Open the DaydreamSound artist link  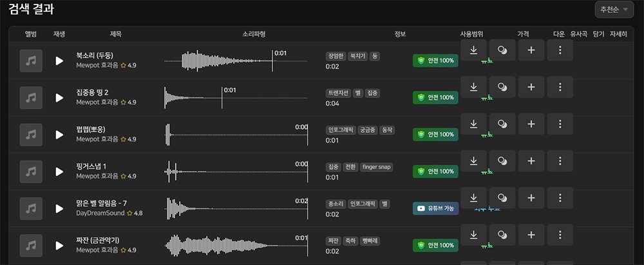tap(100, 213)
